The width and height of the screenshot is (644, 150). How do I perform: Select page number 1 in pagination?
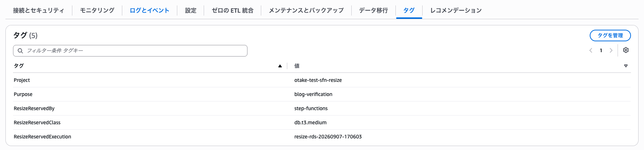pos(601,50)
